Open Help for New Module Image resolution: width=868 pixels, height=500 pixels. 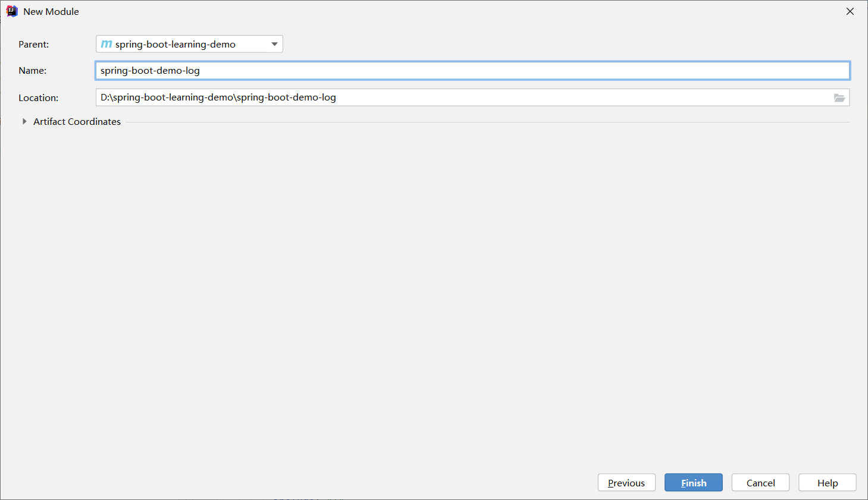tap(828, 483)
